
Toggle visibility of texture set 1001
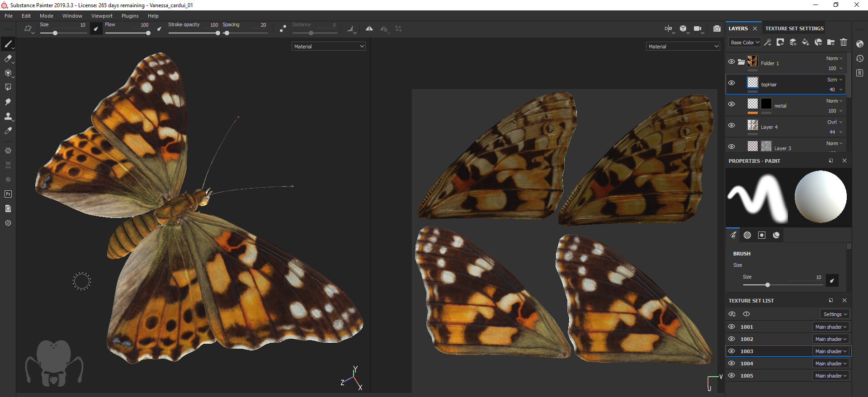click(x=731, y=326)
